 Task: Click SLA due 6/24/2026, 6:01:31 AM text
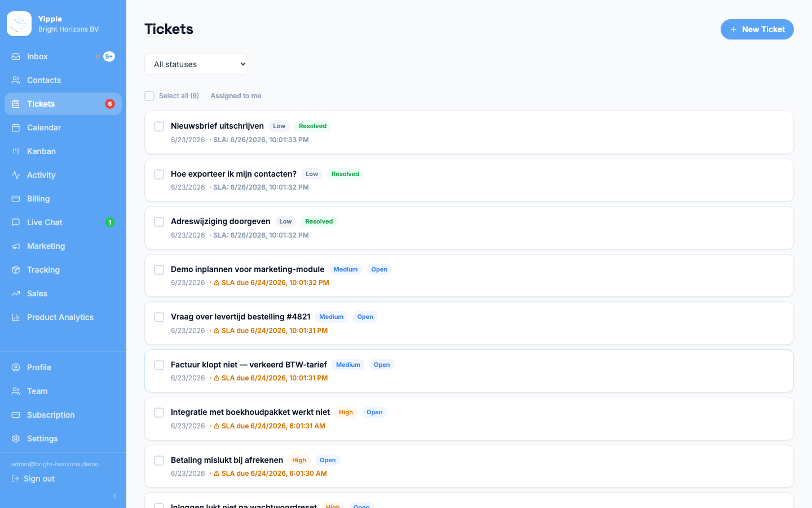pyautogui.click(x=273, y=426)
